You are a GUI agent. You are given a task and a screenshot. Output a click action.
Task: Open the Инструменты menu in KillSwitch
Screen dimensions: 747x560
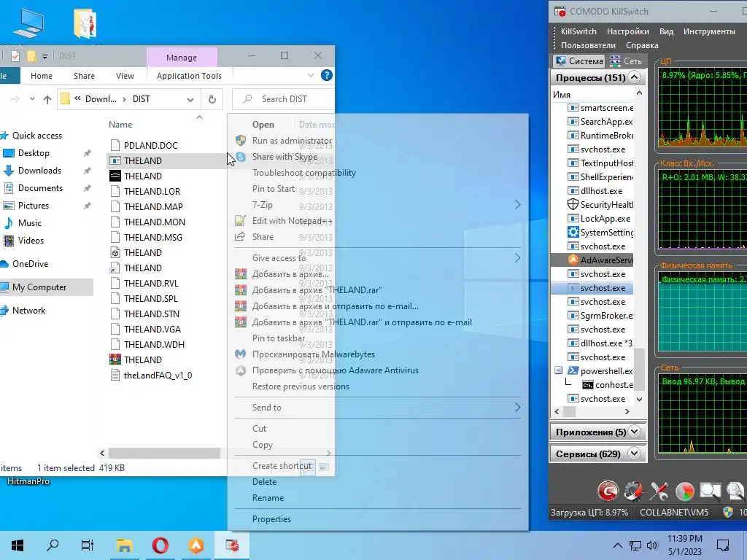(x=709, y=31)
